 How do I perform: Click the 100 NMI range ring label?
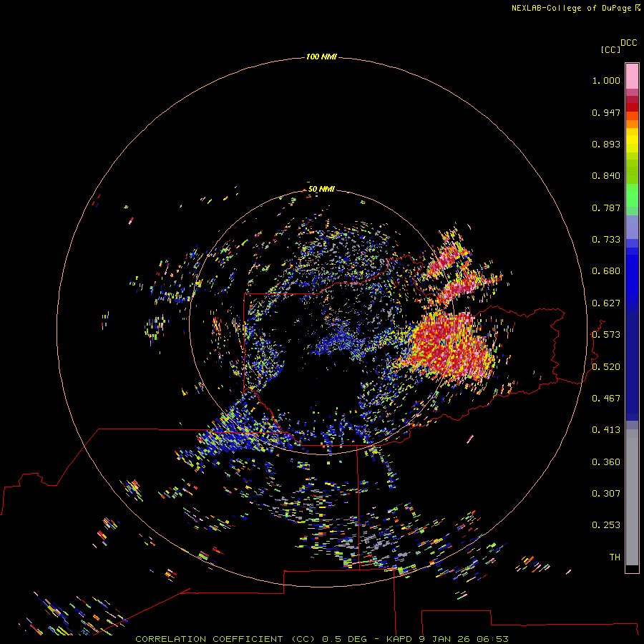tap(321, 57)
